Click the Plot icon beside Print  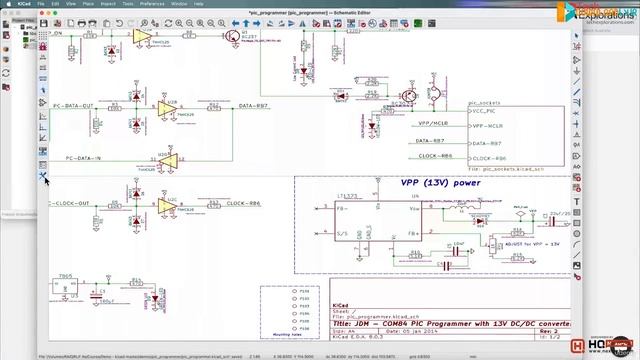93,23
